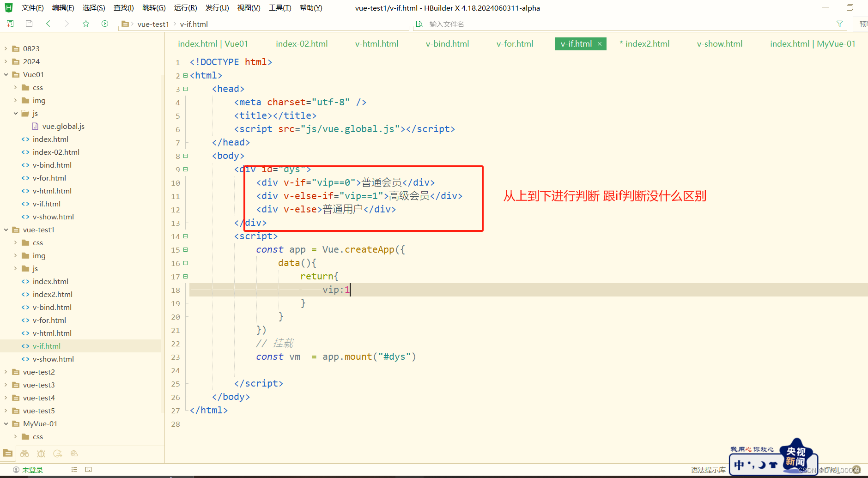The width and height of the screenshot is (868, 478).
Task: Expand the vue-test5 folder
Action: coord(6,411)
